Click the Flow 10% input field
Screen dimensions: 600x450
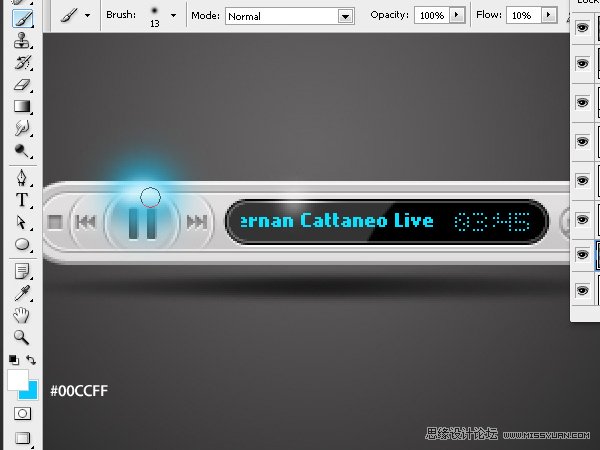pyautogui.click(x=523, y=15)
